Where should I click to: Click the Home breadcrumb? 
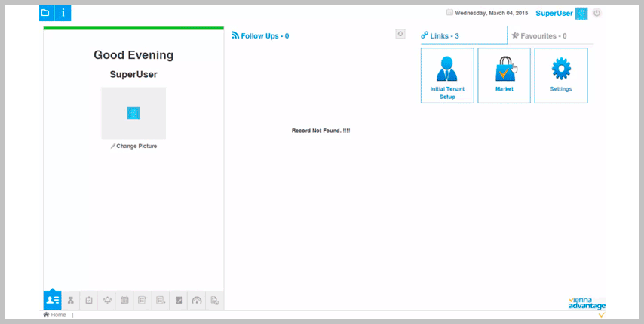54,315
